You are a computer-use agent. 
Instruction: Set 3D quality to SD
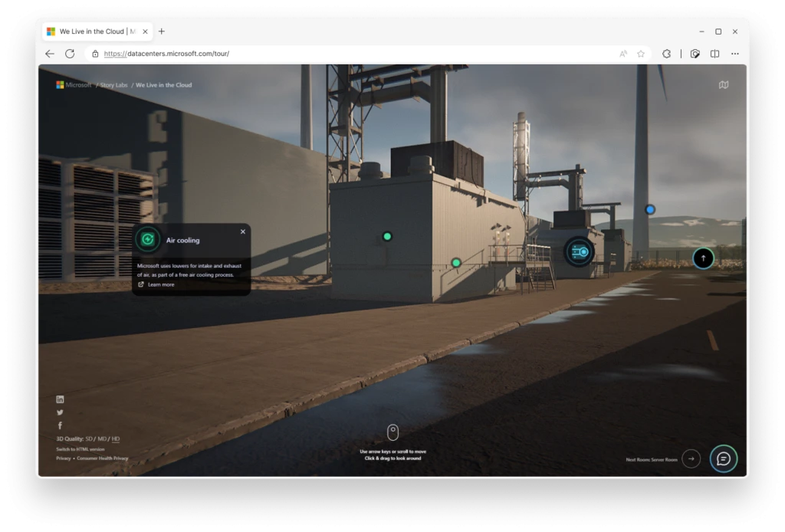89,439
